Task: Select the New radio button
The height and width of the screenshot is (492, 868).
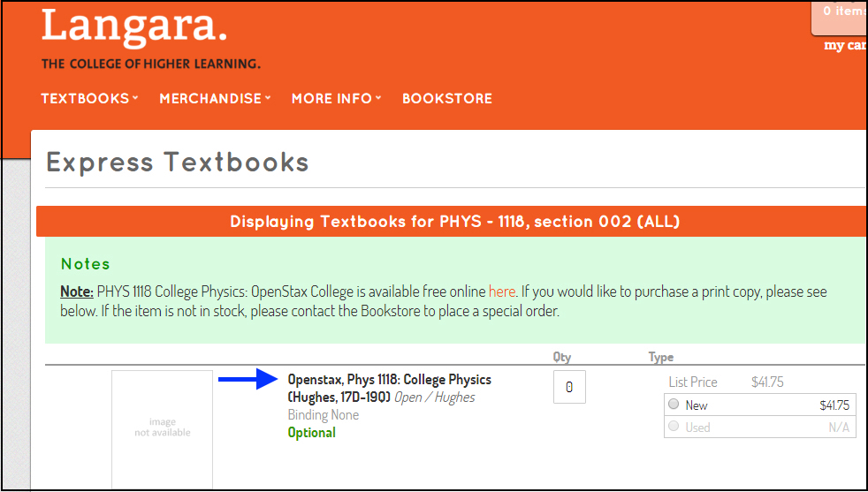Action: pos(674,405)
